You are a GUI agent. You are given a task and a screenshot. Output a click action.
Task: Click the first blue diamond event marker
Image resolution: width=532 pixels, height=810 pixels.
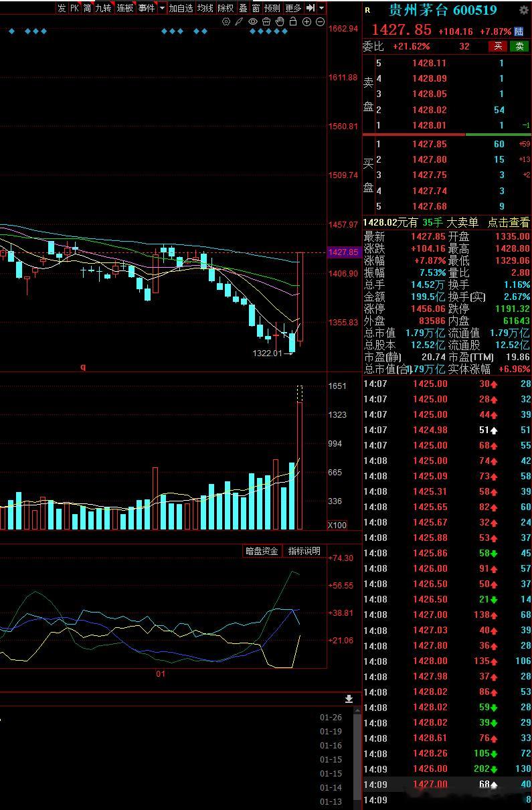pos(11,31)
